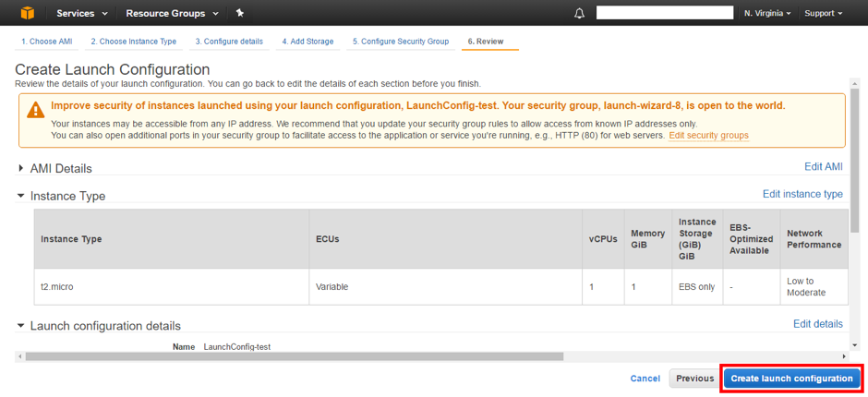This screenshot has width=868, height=397.
Task: Click the Previous button
Action: click(694, 379)
